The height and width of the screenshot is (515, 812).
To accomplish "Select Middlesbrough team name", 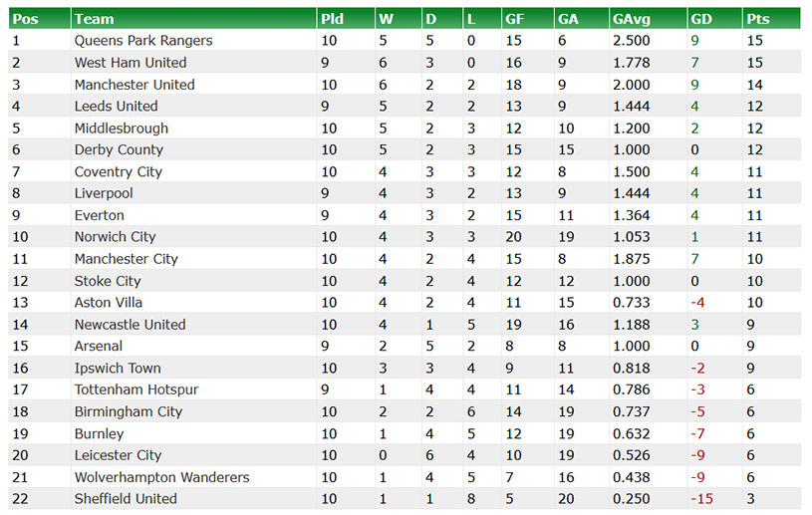I will click(122, 129).
